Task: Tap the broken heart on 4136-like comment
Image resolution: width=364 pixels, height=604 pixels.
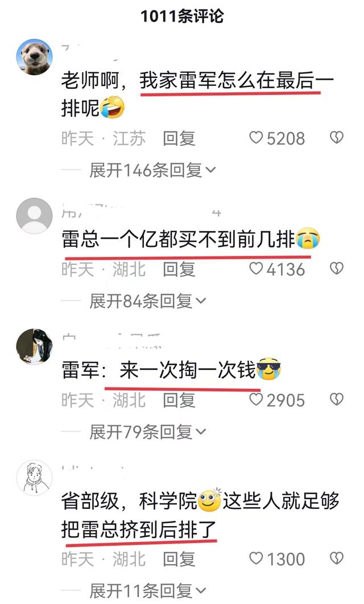Action: point(337,269)
